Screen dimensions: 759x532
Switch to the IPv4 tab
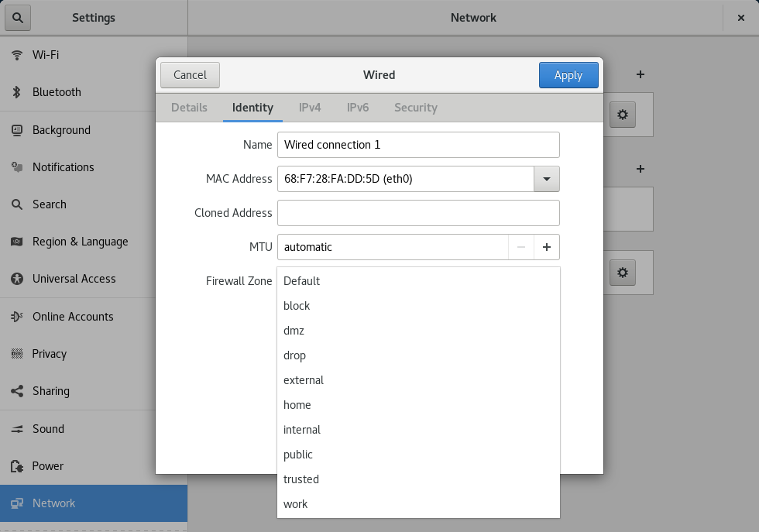310,108
